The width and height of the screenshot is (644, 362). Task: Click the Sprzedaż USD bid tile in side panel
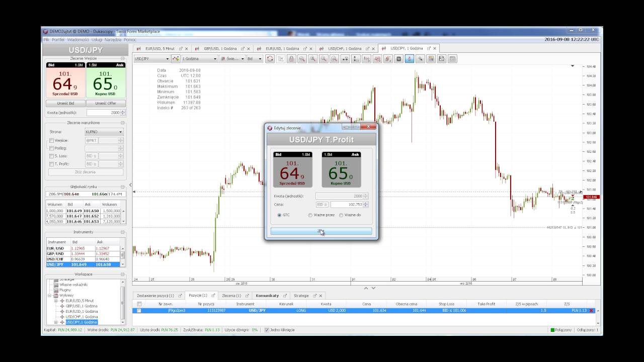pos(65,80)
